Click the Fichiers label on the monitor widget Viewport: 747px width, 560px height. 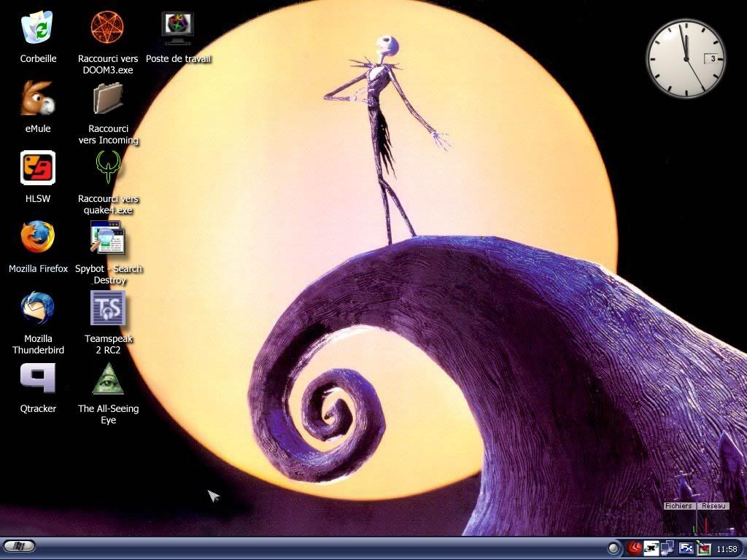coord(678,506)
